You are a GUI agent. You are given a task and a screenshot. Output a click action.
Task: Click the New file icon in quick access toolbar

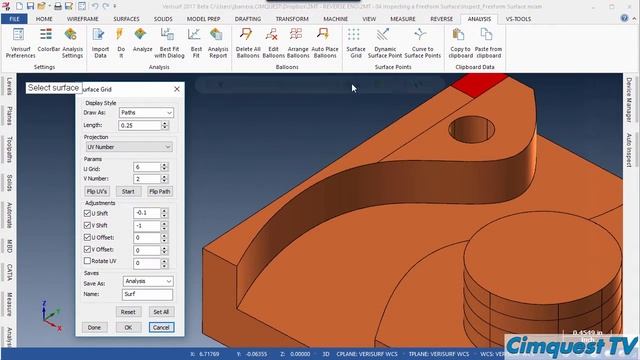coord(19,6)
